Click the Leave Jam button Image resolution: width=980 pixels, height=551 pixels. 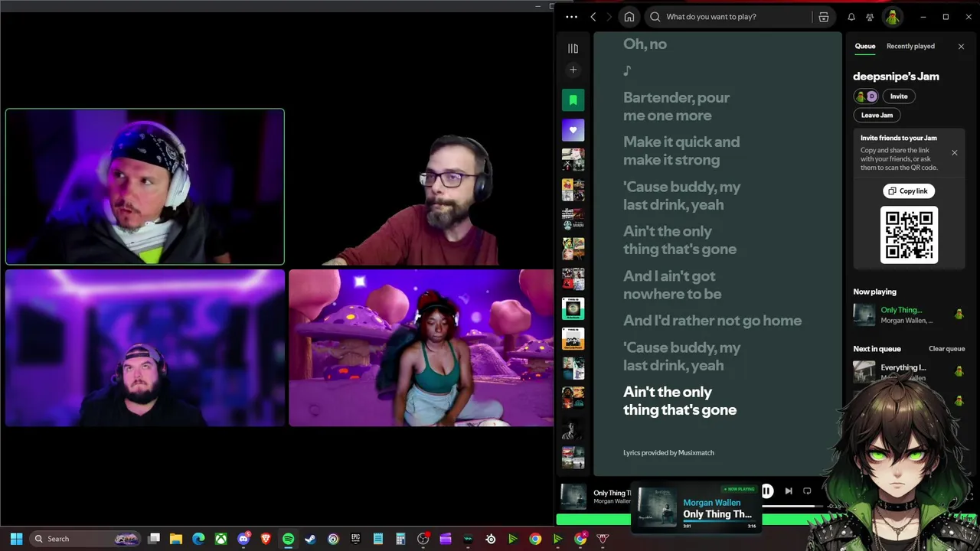(x=877, y=115)
